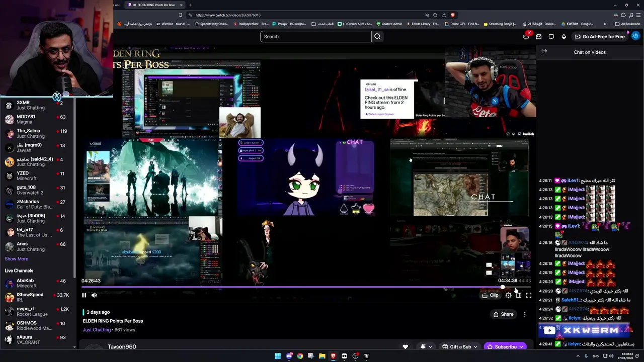The image size is (644, 362).
Task: Focus the Twitch search field
Action: (316, 36)
